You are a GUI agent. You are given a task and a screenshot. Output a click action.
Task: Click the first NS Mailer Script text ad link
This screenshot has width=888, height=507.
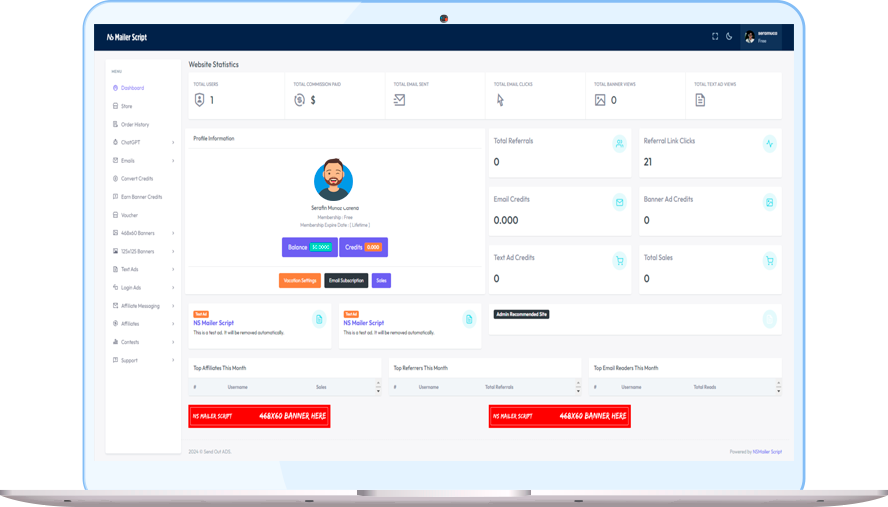pyautogui.click(x=213, y=323)
